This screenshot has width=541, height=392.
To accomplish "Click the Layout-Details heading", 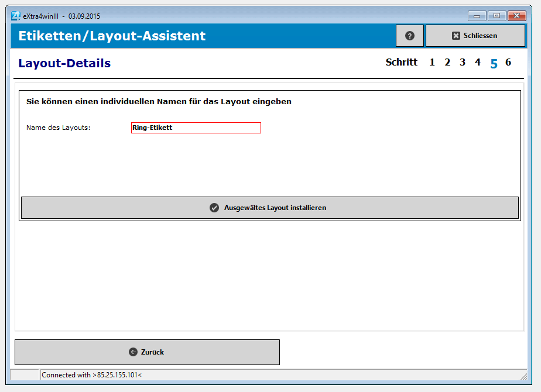I will [x=64, y=63].
